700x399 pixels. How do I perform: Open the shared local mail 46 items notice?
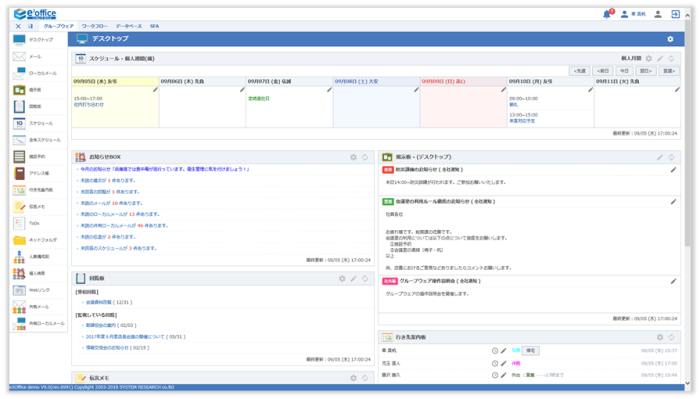click(124, 226)
